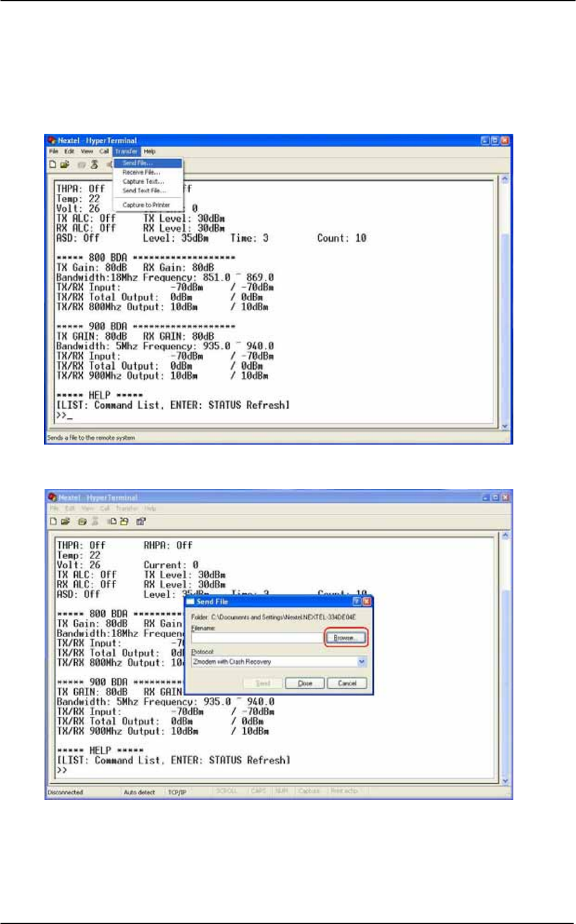Click 'Sends a file to the remote system' status text
Image resolution: width=576 pixels, height=924 pixels.
[90, 437]
